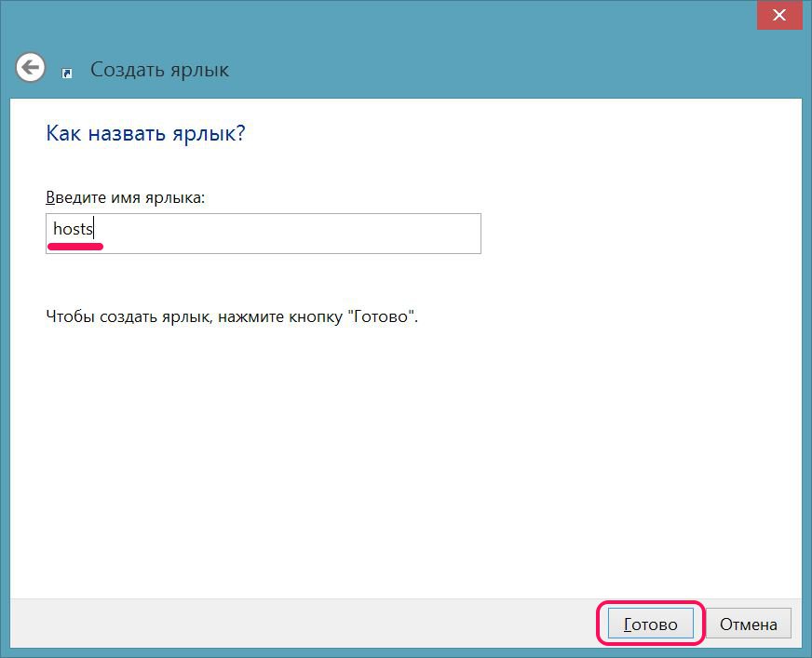Close the Create Shortcut wizard window
Image resolution: width=812 pixels, height=658 pixels.
click(x=781, y=14)
